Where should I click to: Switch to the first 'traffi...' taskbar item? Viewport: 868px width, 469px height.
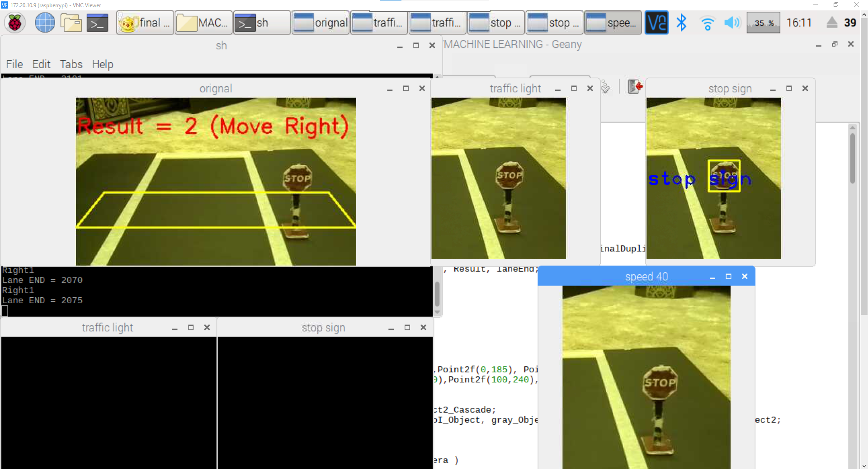pos(379,23)
